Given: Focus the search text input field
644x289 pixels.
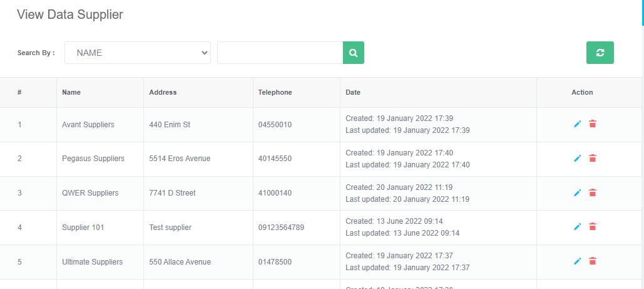Looking at the screenshot, I should (280, 53).
